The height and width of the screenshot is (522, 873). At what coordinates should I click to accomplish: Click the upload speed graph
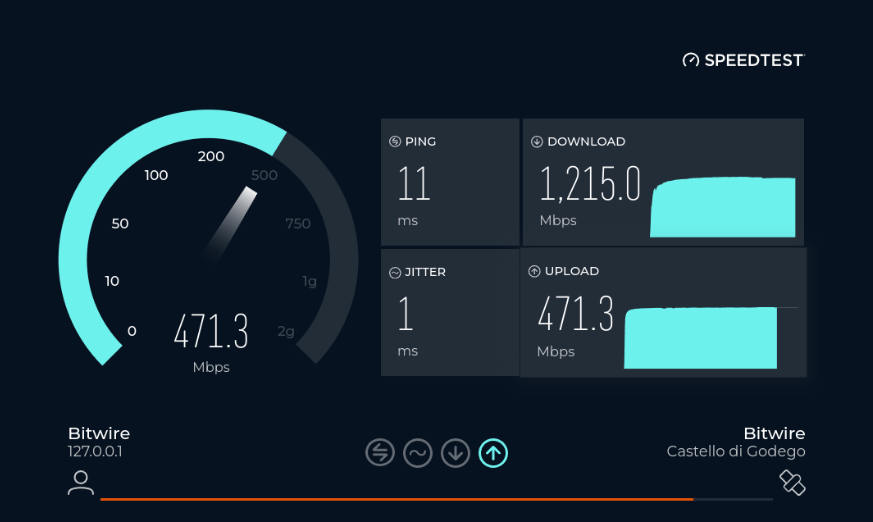700,338
